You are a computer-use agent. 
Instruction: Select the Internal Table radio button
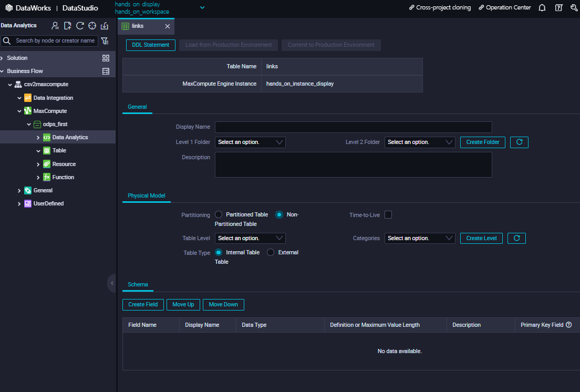click(x=219, y=252)
